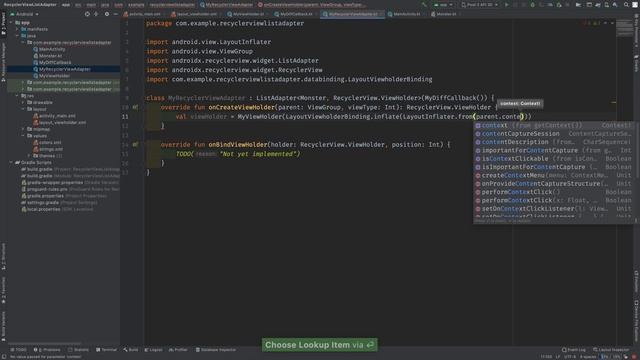Viewport: 640px width, 360px height.
Task: Click the Run app play button
Action: click(507, 5)
